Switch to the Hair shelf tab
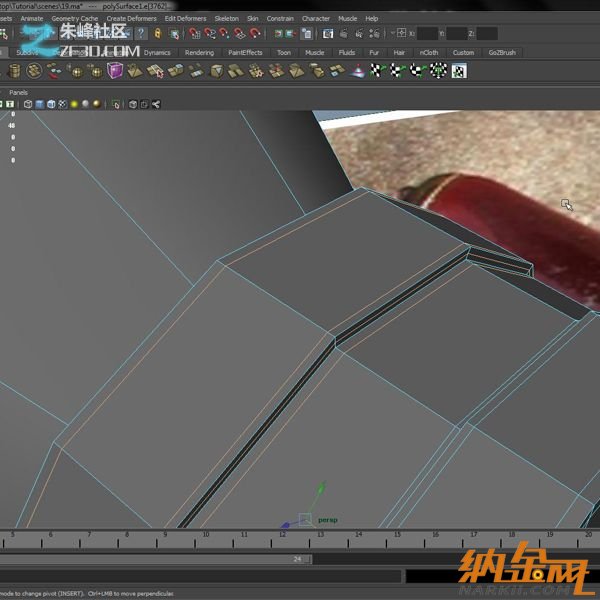 (399, 52)
